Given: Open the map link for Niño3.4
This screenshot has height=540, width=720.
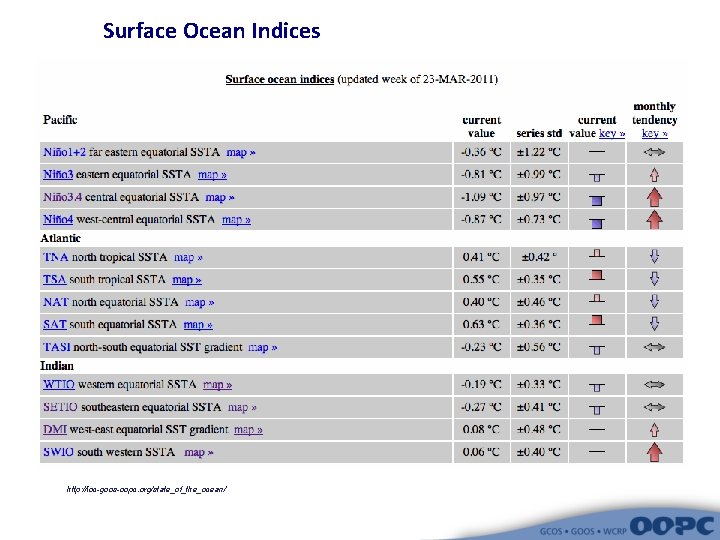Looking at the screenshot, I should point(219,197).
